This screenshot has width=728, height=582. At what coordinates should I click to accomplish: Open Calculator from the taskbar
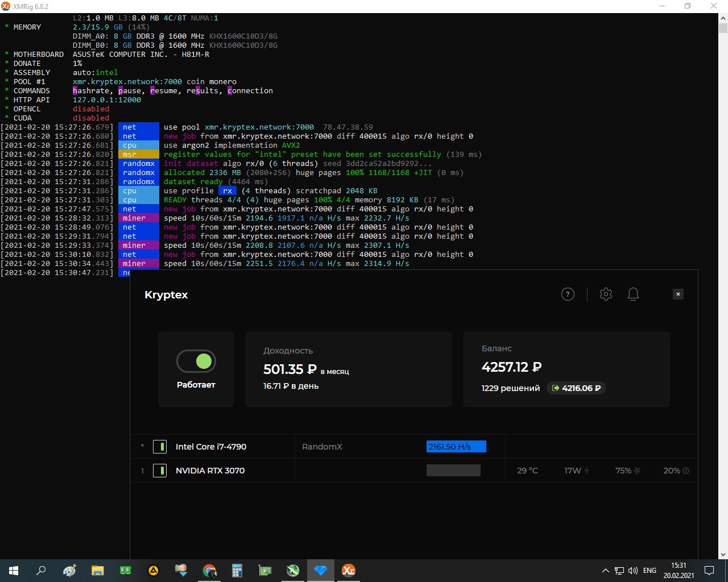pos(237,570)
